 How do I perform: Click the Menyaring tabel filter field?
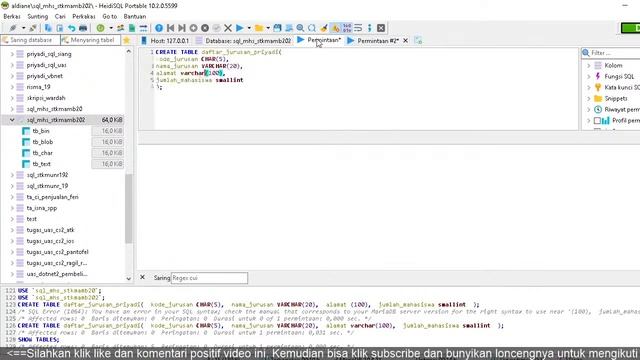[x=91, y=40]
